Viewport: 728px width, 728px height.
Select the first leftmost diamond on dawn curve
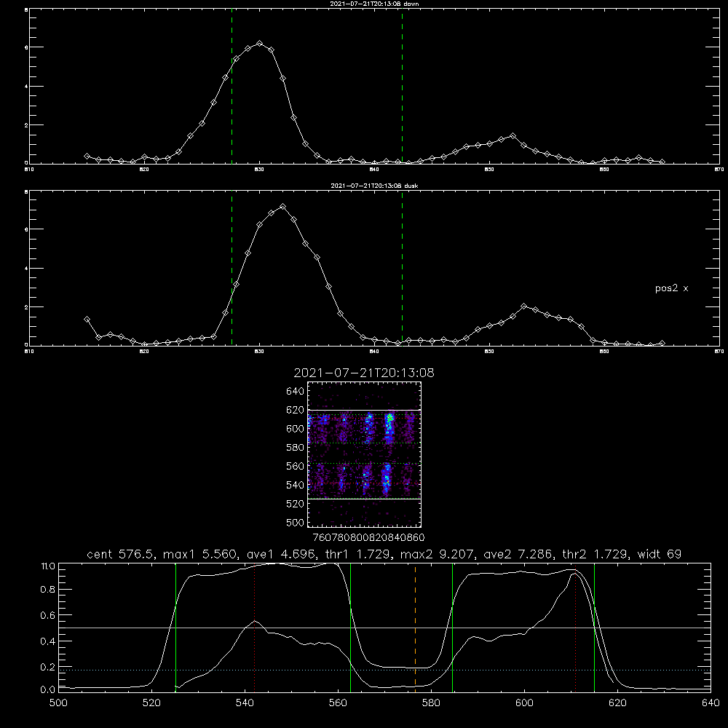(x=87, y=156)
